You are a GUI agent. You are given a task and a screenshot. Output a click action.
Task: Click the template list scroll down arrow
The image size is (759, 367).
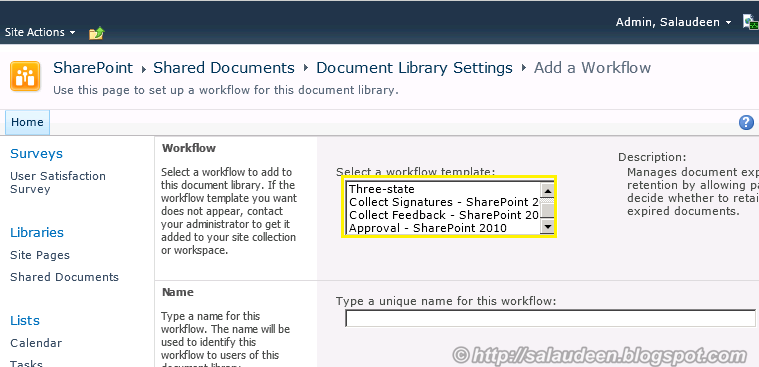[547, 227]
